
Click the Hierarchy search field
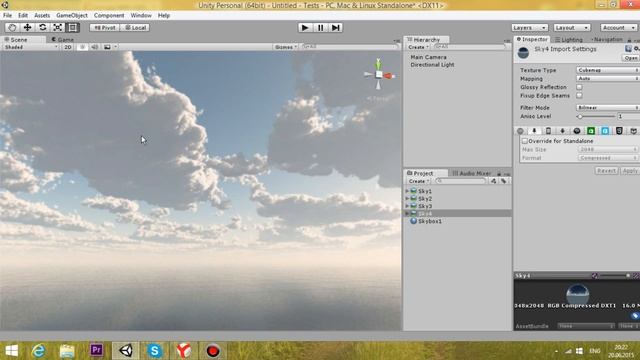pos(470,47)
